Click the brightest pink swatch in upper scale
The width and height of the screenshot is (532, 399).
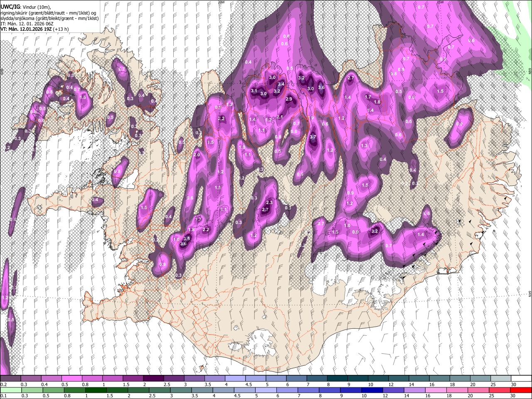[x=72, y=379]
